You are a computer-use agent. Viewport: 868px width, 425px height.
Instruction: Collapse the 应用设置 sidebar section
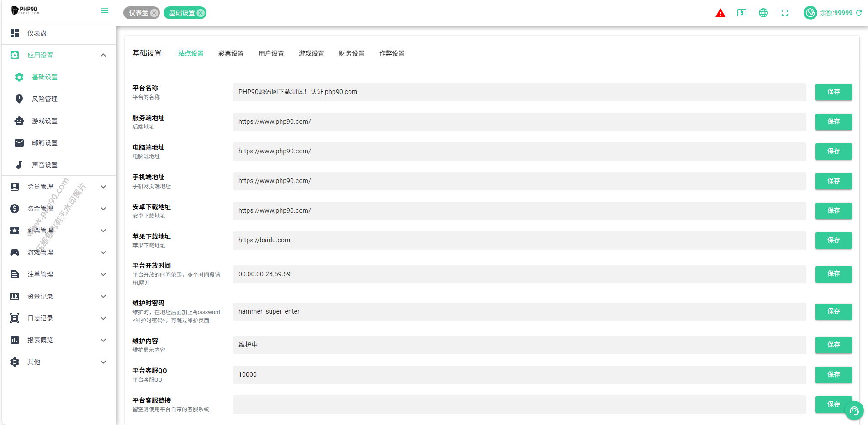[x=103, y=55]
